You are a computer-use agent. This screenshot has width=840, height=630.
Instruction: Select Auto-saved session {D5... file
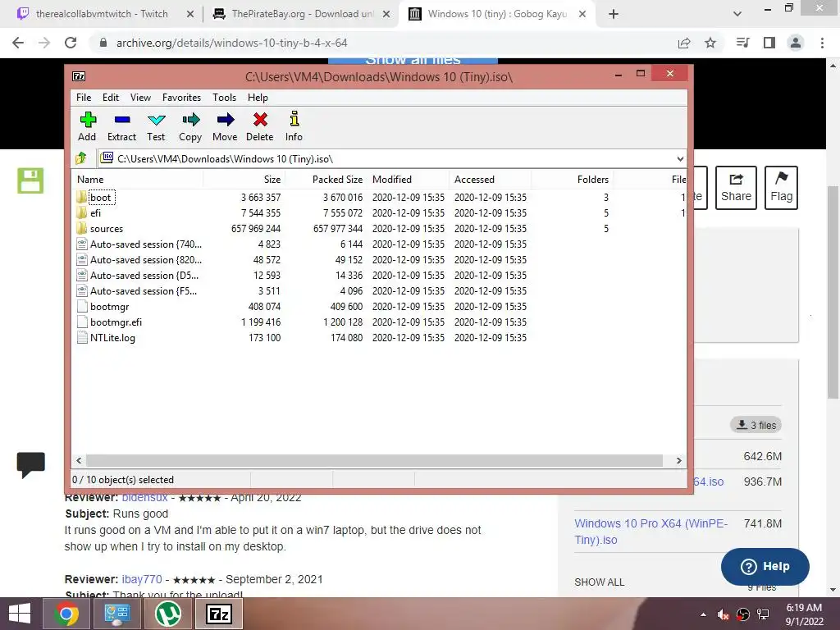[144, 276]
